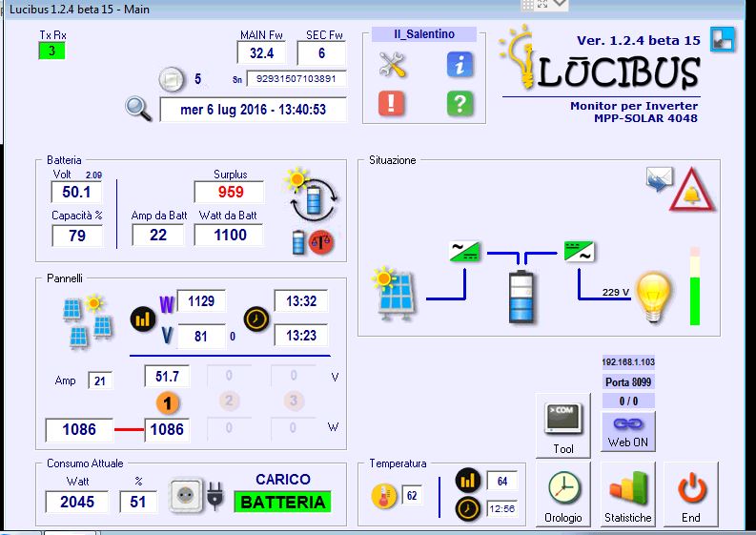Click the serial number field 92931507103891
The width and height of the screenshot is (756, 535).
point(296,78)
